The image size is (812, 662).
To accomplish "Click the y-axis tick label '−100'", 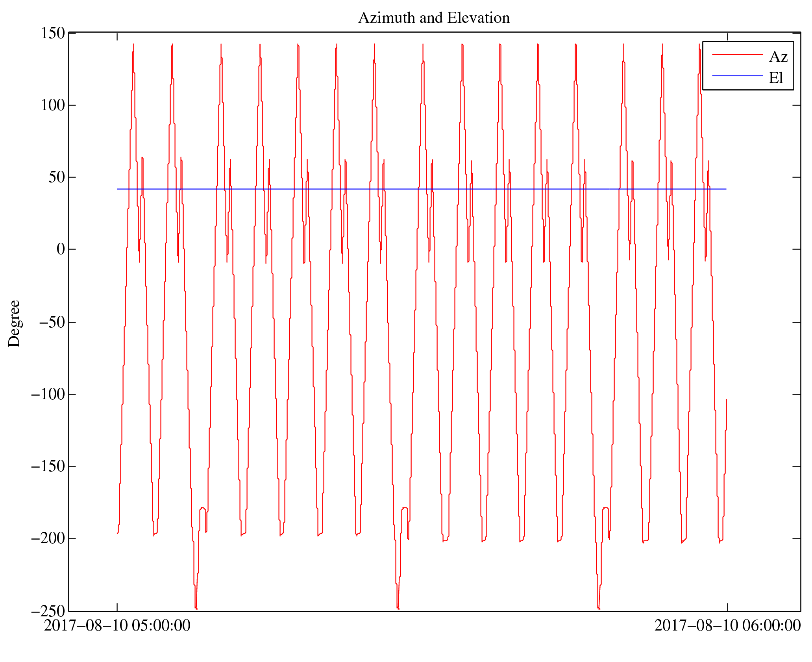I will 48,394.
